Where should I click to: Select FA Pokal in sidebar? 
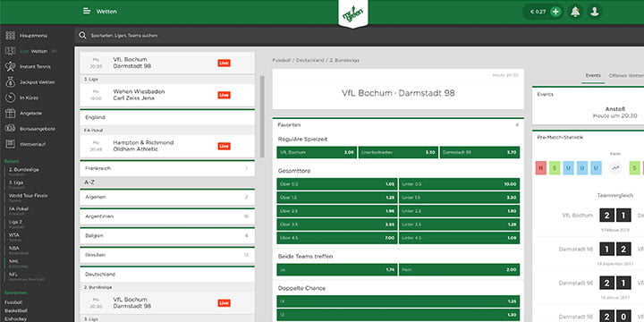(x=19, y=210)
